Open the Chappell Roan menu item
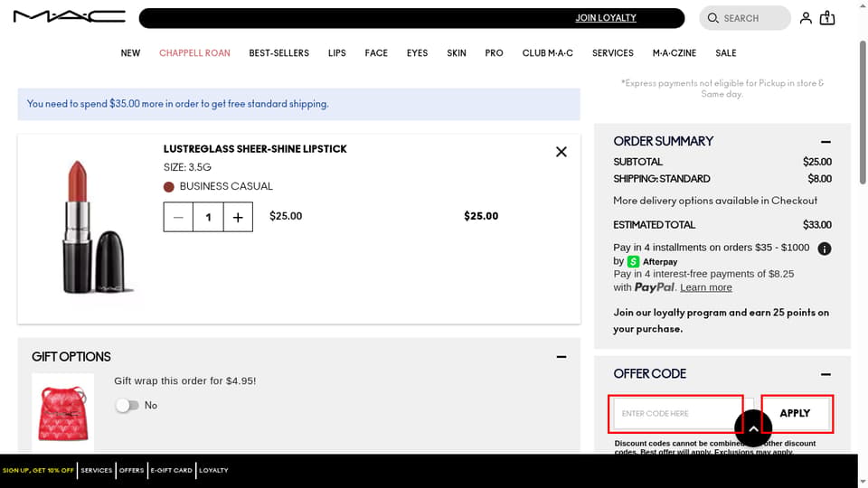The width and height of the screenshot is (868, 488). click(x=194, y=53)
